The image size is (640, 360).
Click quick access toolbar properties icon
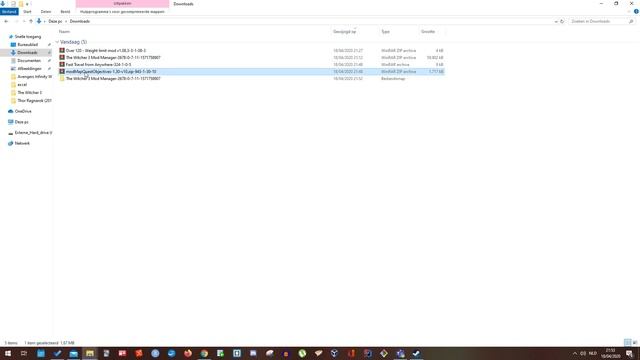click(x=13, y=4)
